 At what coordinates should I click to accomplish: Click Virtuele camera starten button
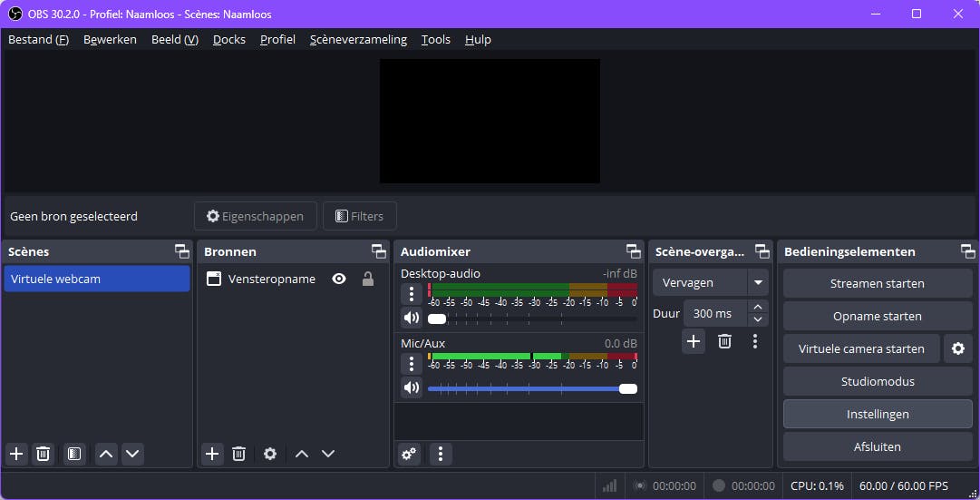click(x=861, y=349)
